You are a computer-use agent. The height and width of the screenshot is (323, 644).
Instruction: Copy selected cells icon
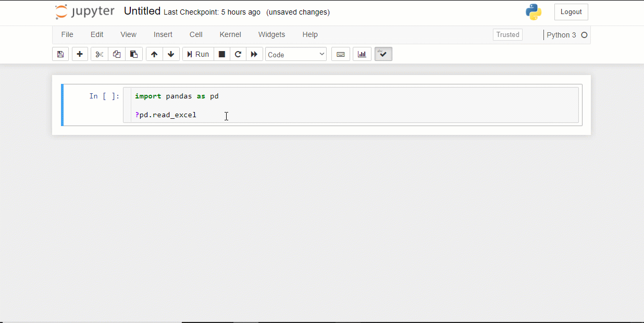[x=117, y=54]
